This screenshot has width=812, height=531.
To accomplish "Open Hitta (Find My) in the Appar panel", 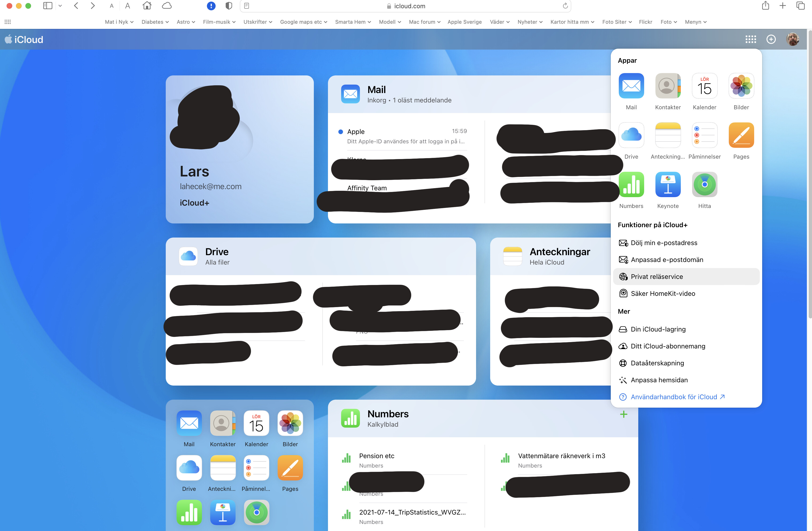I will pos(704,184).
